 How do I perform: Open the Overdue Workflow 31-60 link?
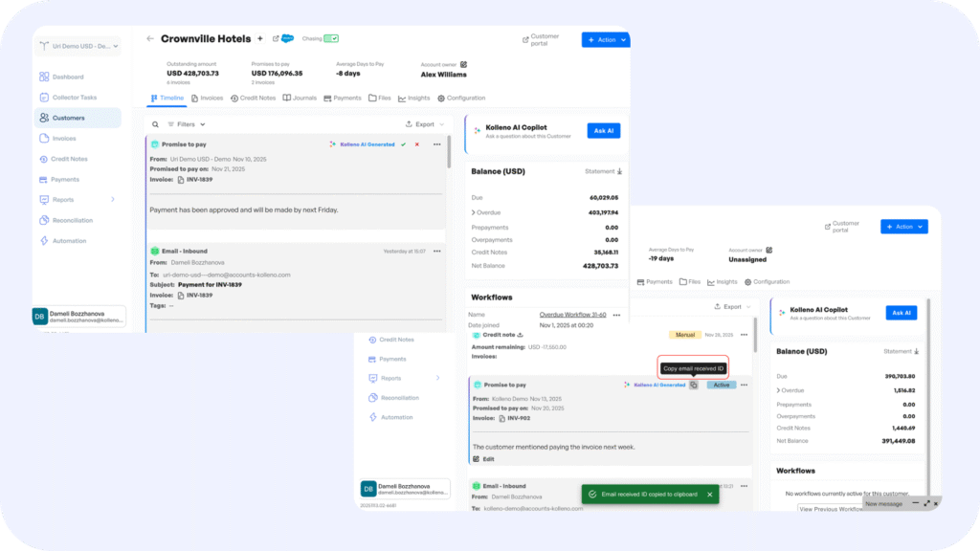(x=572, y=314)
